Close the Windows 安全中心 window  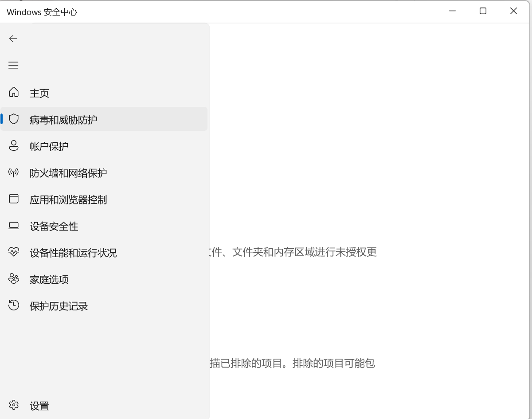(x=513, y=11)
